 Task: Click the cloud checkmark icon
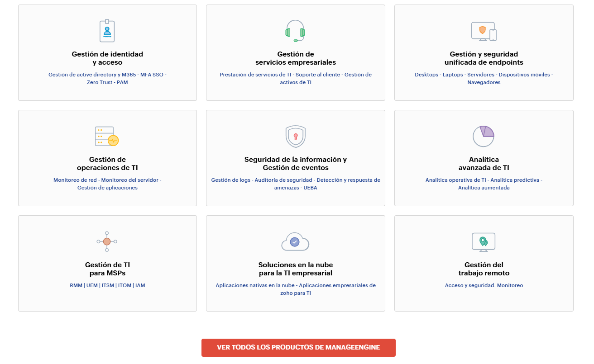point(295,241)
